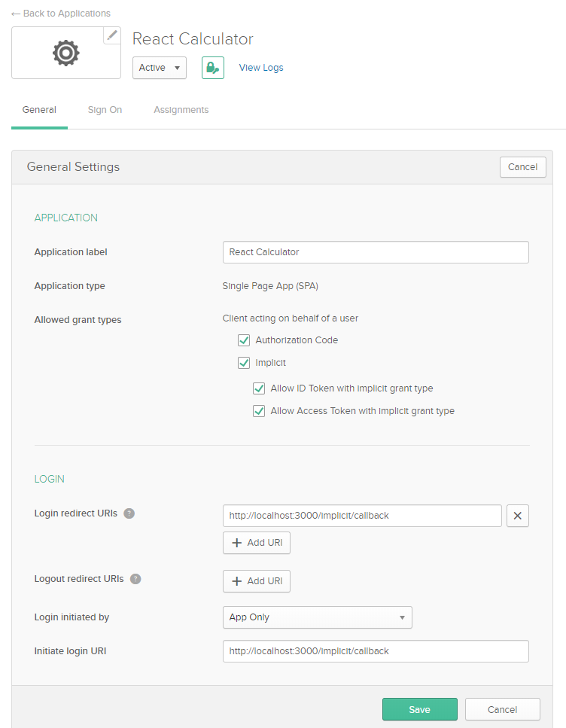
Task: Expand the Login initiated by dropdown
Action: click(317, 617)
